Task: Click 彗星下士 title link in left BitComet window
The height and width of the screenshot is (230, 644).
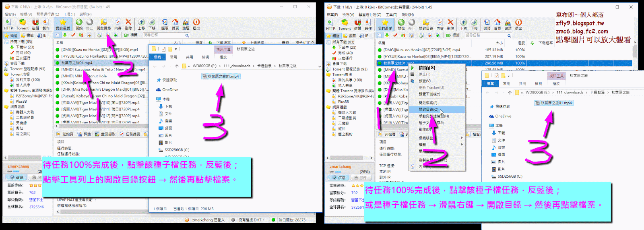Action: click(x=36, y=200)
